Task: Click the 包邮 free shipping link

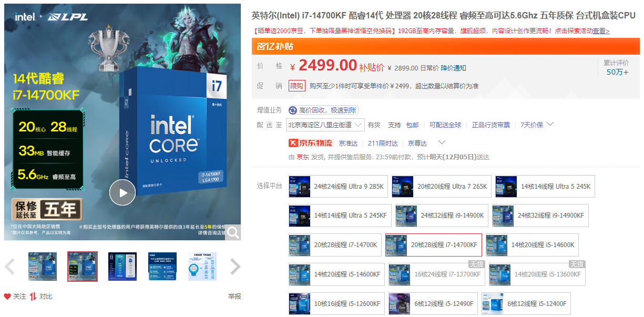Action: pos(412,125)
